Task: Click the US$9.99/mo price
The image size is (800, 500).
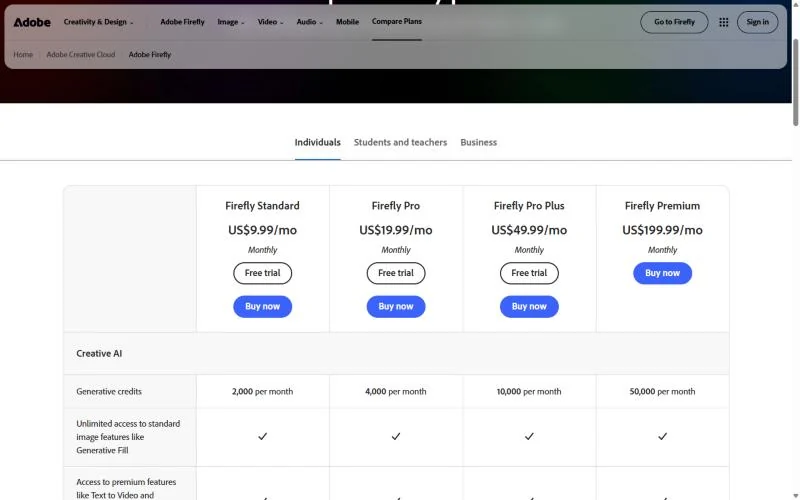Action: [262, 230]
